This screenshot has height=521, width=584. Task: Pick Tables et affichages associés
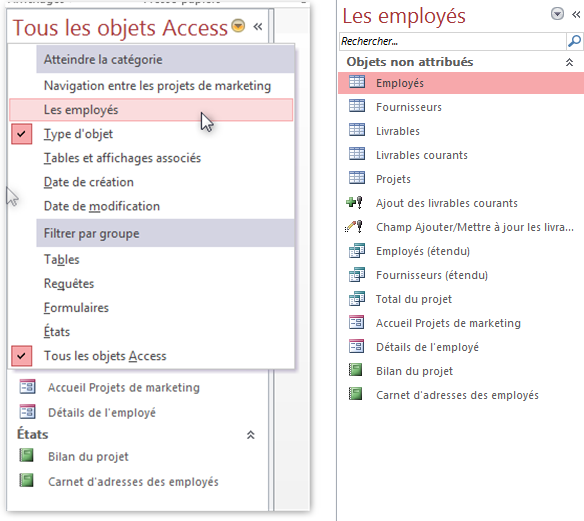[122, 158]
